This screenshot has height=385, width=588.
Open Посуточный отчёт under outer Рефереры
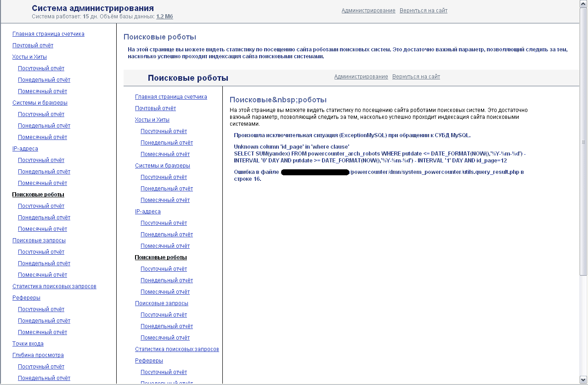pyautogui.click(x=41, y=309)
